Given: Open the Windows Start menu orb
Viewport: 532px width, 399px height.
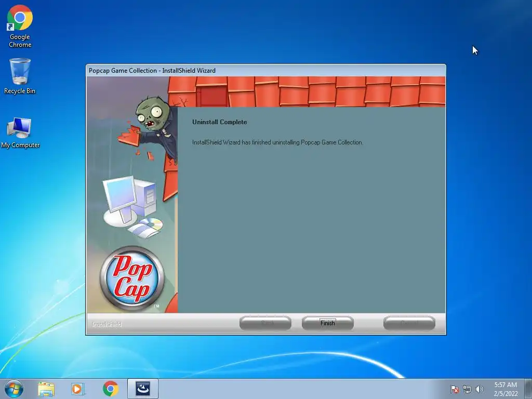Looking at the screenshot, I should click(14, 389).
